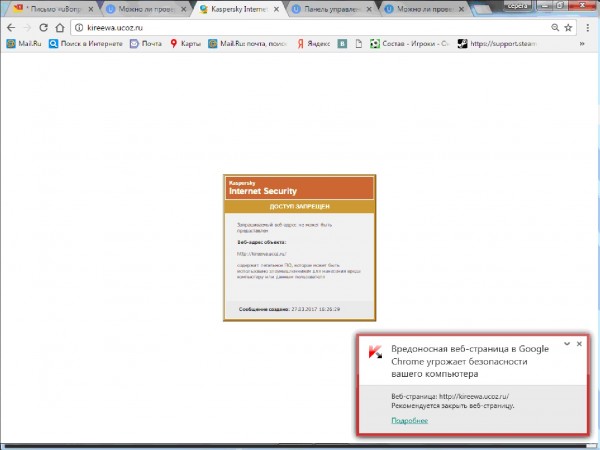Screen dimensions: 600x450
Task: Click the site information icon in address bar
Action: [x=79, y=28]
